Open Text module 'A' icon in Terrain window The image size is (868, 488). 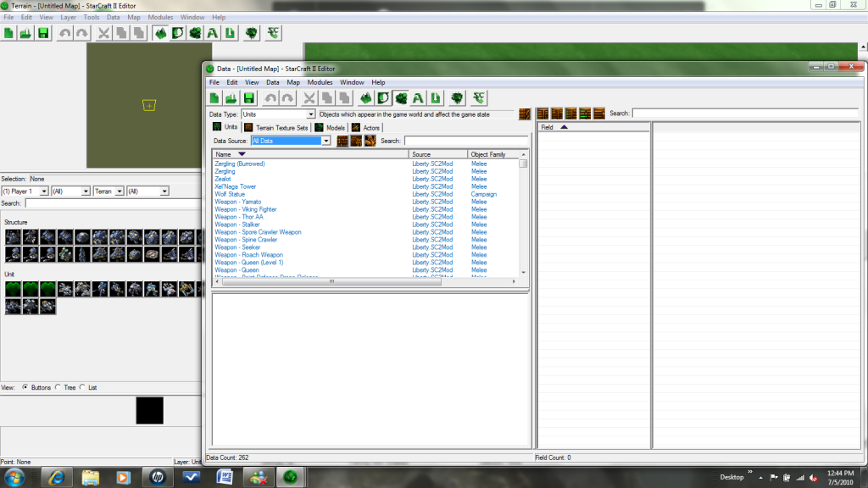tap(213, 33)
